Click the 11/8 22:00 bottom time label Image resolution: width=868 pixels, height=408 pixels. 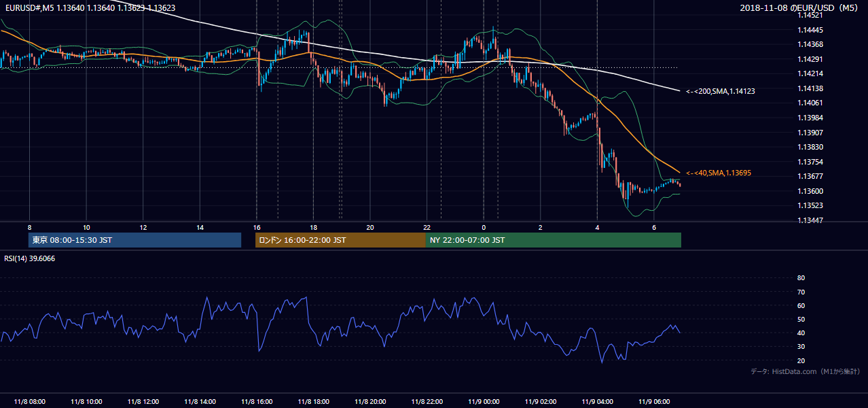427,402
